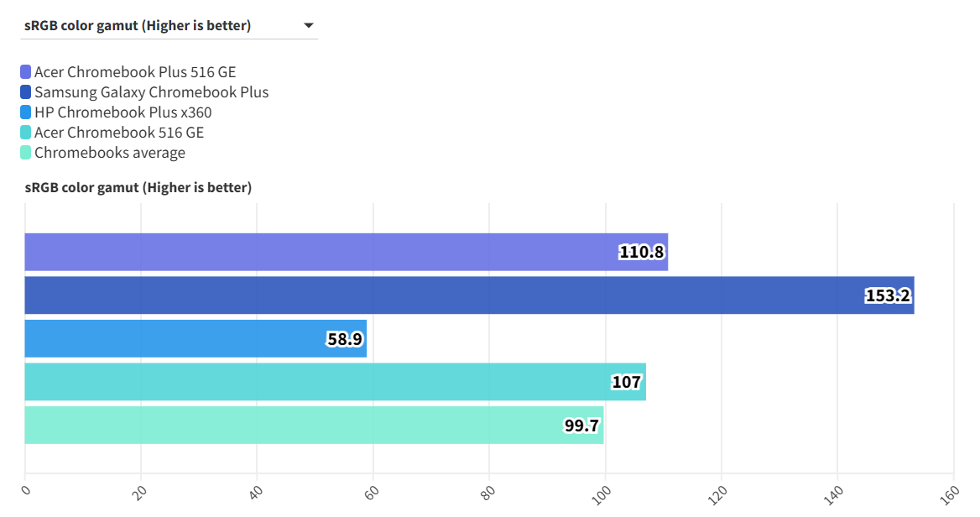
Task: Click Samsung Galaxy Chromebook Plus legend swatch
Action: pyautogui.click(x=25, y=92)
